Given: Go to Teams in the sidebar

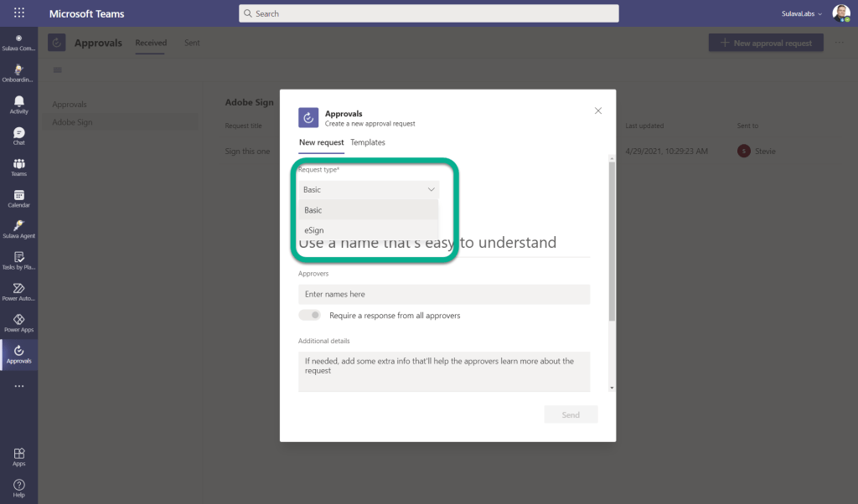Looking at the screenshot, I should coord(18,167).
